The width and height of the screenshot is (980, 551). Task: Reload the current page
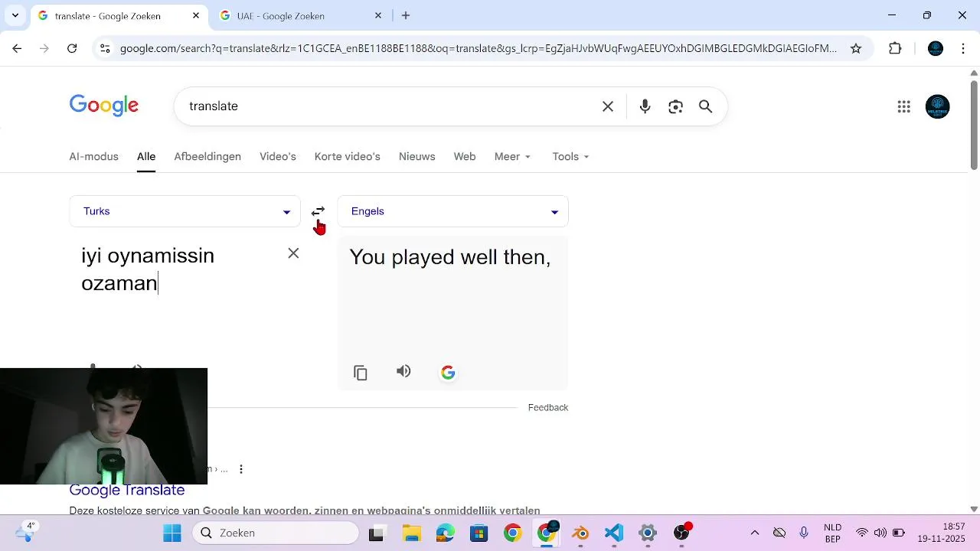point(72,48)
